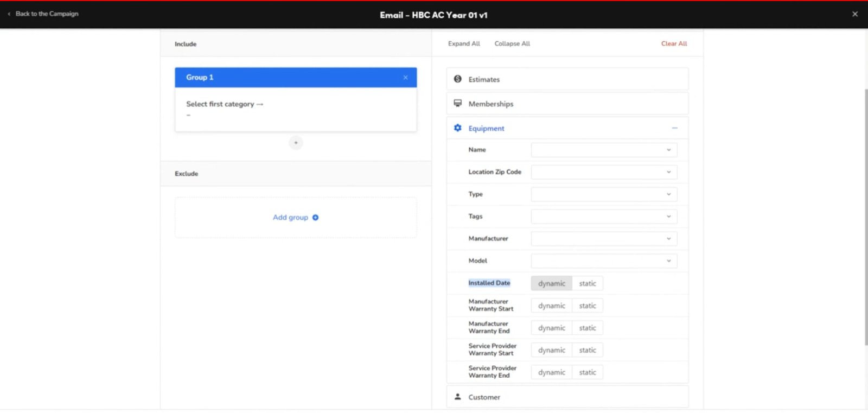This screenshot has width=868, height=413.
Task: Collapse Equipment section with minus icon
Action: point(674,128)
